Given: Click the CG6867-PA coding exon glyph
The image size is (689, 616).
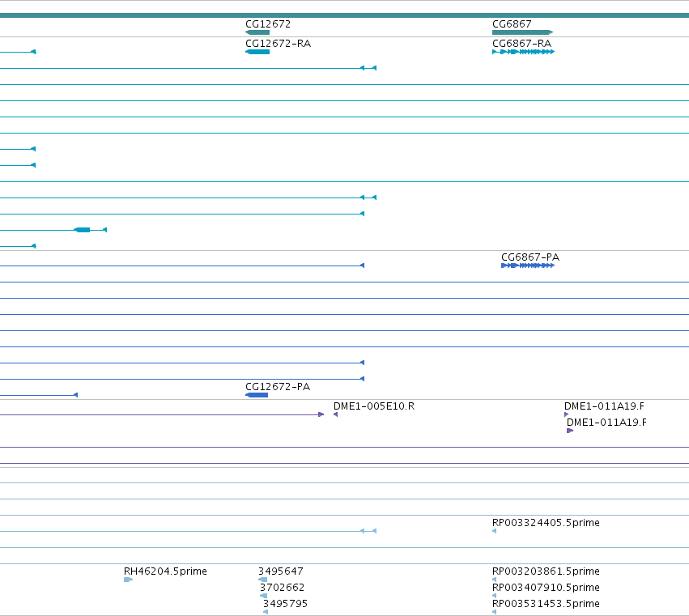Looking at the screenshot, I should 528,266.
